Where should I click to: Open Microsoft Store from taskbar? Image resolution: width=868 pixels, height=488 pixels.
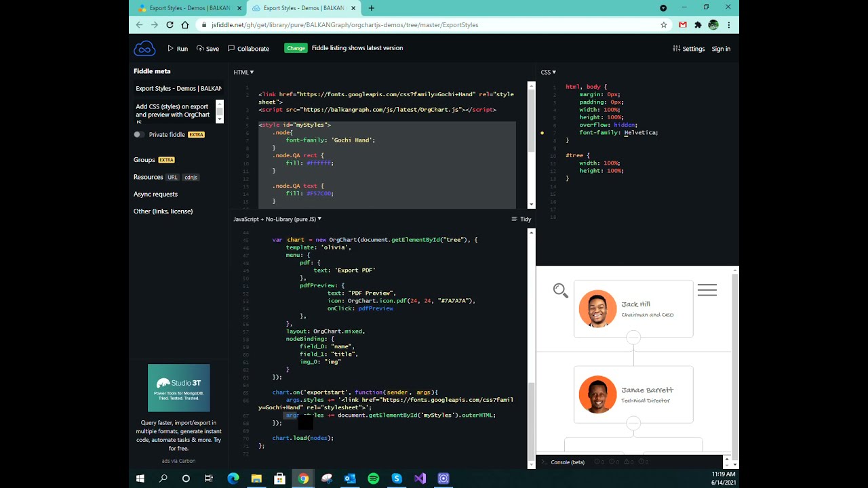[x=279, y=479]
